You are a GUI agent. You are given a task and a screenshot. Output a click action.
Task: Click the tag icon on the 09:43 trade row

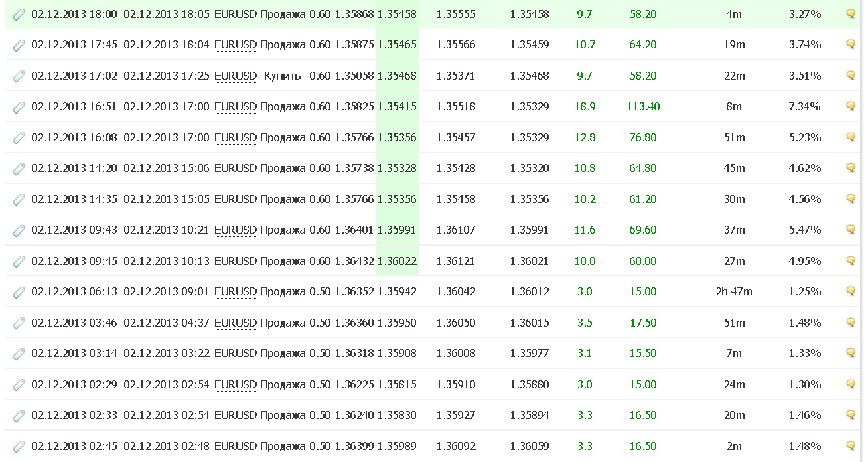[19, 230]
